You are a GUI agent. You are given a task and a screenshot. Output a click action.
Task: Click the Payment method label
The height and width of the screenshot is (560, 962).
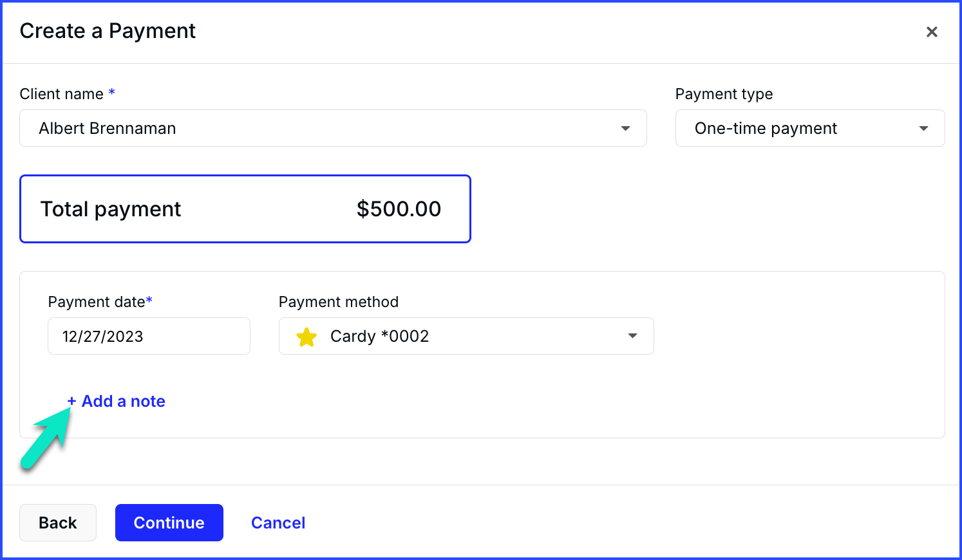[339, 302]
